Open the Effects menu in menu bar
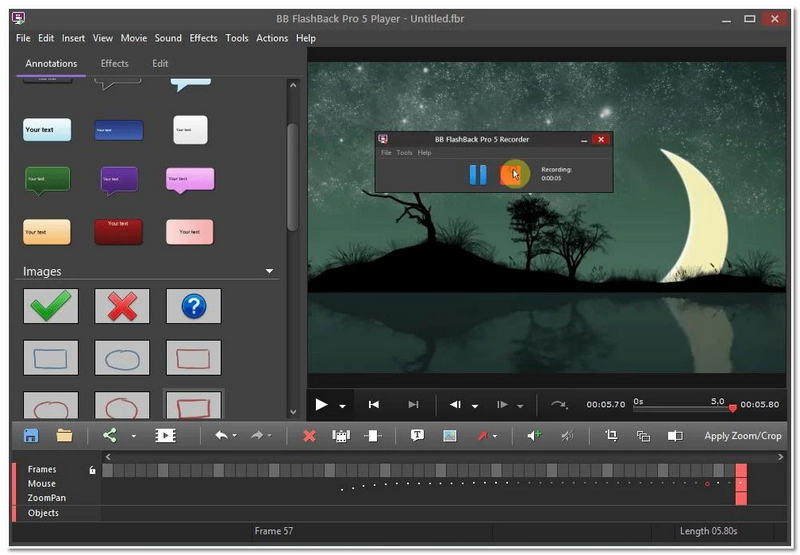The height and width of the screenshot is (555, 800). pos(203,38)
